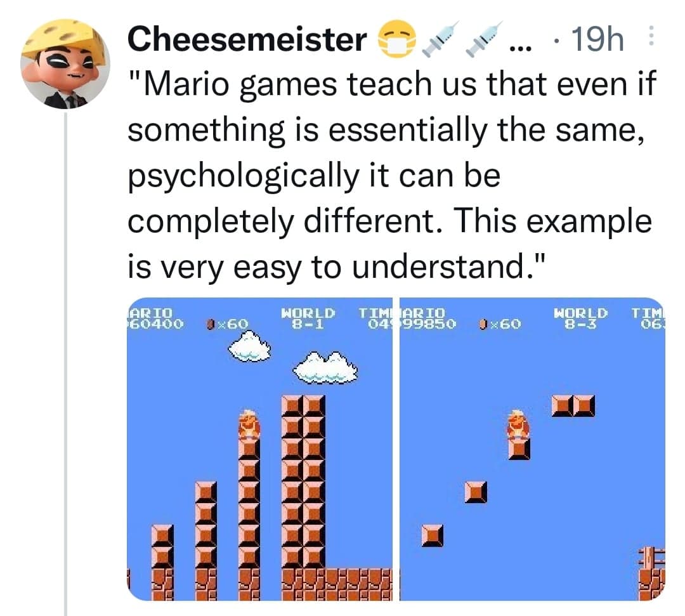Click the WORLD 8-3 label
Viewport: 685px width, 616px height.
coord(581,318)
